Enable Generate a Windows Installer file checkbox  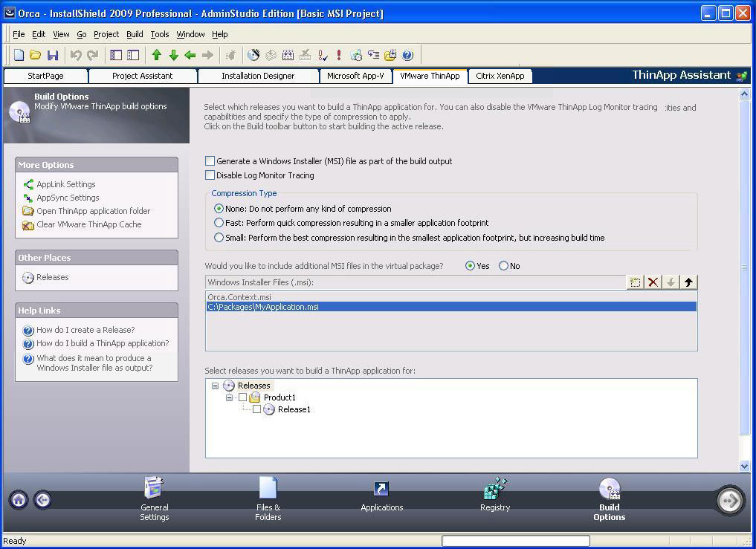tap(210, 161)
